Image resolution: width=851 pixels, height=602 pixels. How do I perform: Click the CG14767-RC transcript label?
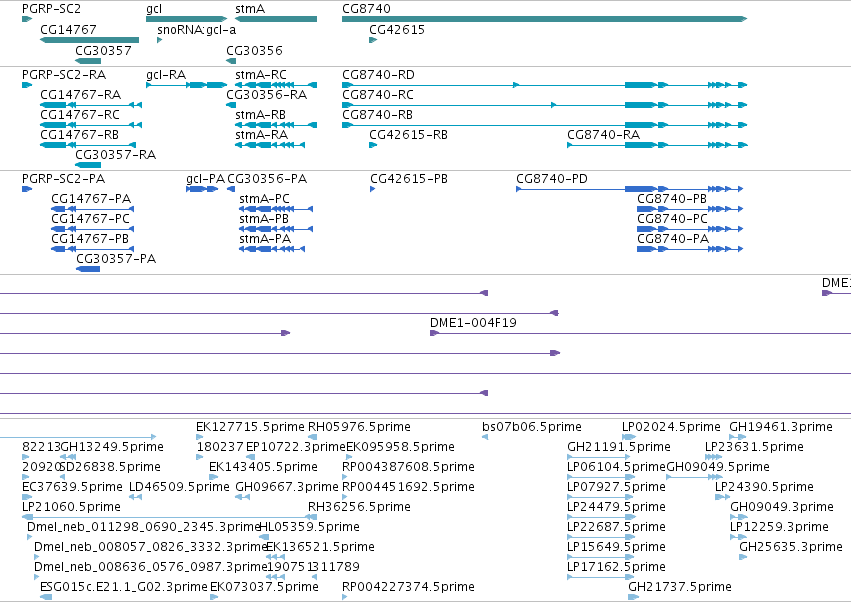[x=80, y=115]
